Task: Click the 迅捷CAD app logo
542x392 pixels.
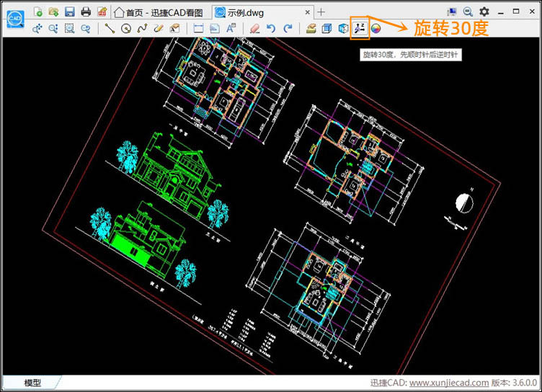Action: click(x=16, y=19)
